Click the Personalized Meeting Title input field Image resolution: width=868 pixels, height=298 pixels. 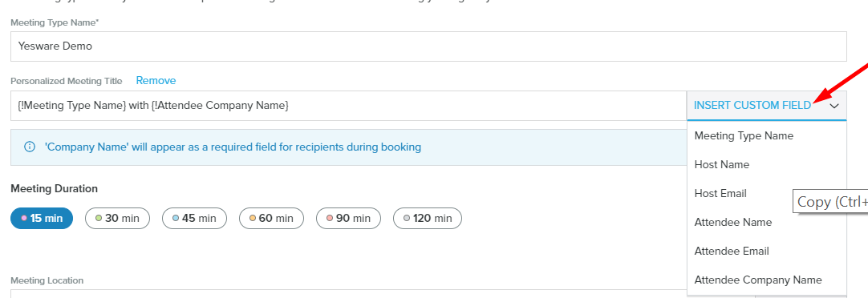(x=349, y=106)
